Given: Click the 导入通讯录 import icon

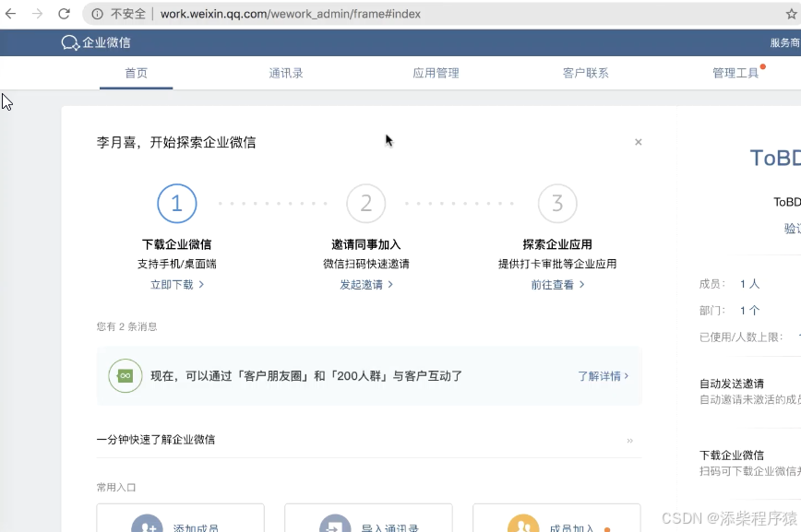Looking at the screenshot, I should point(335,524).
